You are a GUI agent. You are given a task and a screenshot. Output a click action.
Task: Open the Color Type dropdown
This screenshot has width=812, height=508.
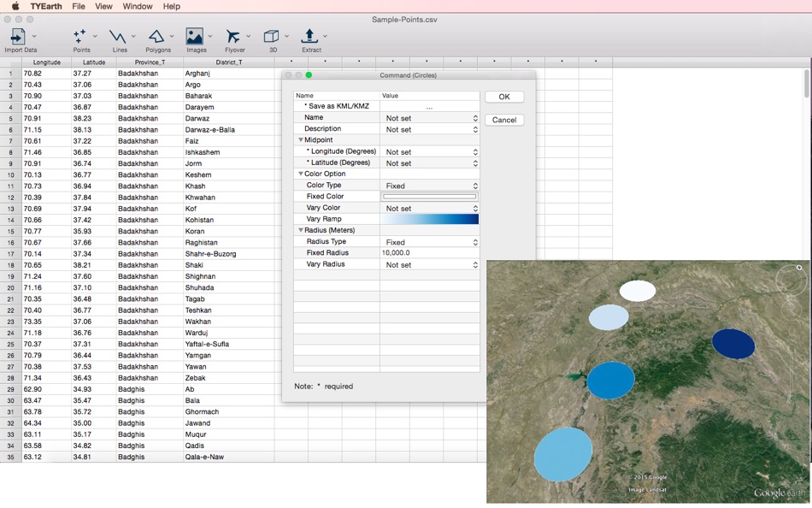click(x=430, y=186)
